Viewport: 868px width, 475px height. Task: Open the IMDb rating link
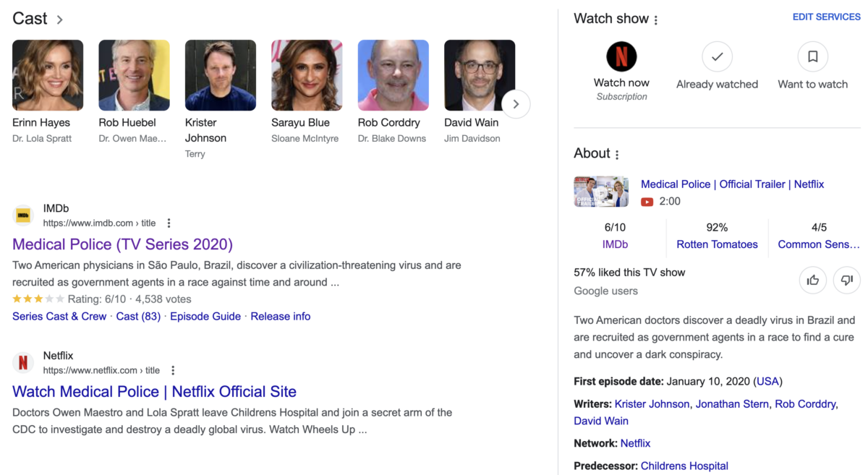(615, 244)
